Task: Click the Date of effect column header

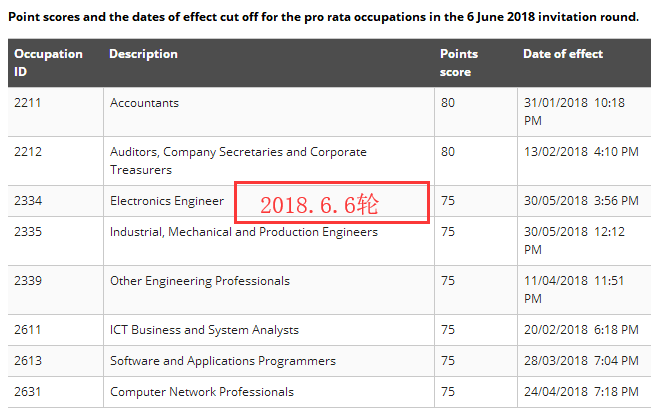Action: click(563, 54)
